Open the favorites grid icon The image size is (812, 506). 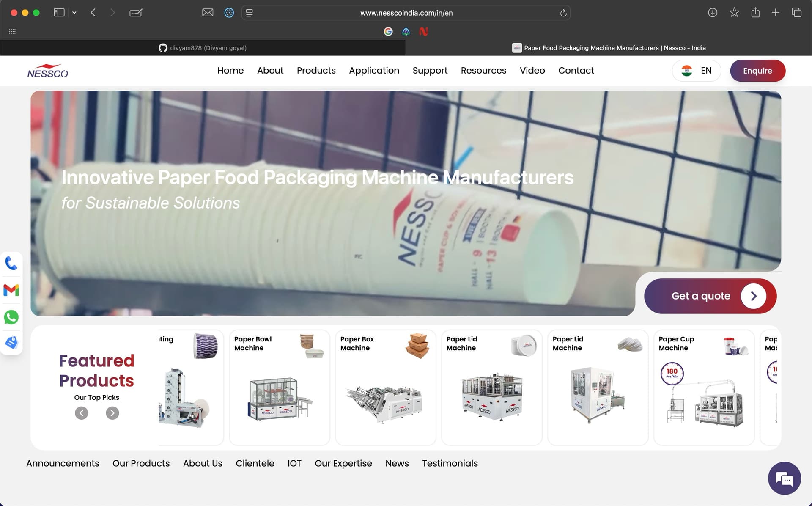coord(12,31)
